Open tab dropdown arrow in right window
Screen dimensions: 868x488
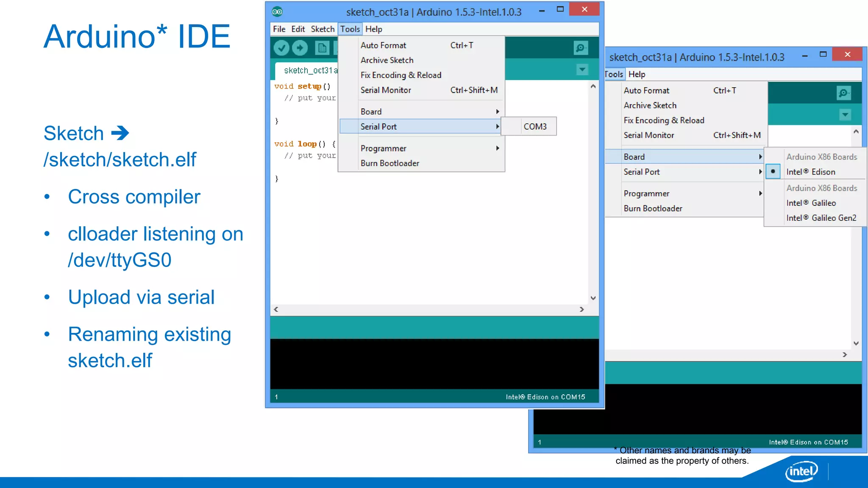coord(845,115)
